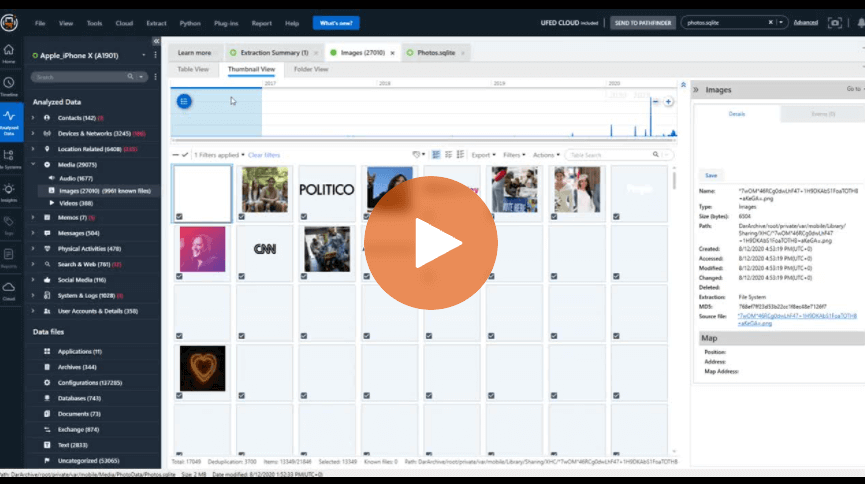Switch to Table View tab
865x484 pixels.
point(193,69)
